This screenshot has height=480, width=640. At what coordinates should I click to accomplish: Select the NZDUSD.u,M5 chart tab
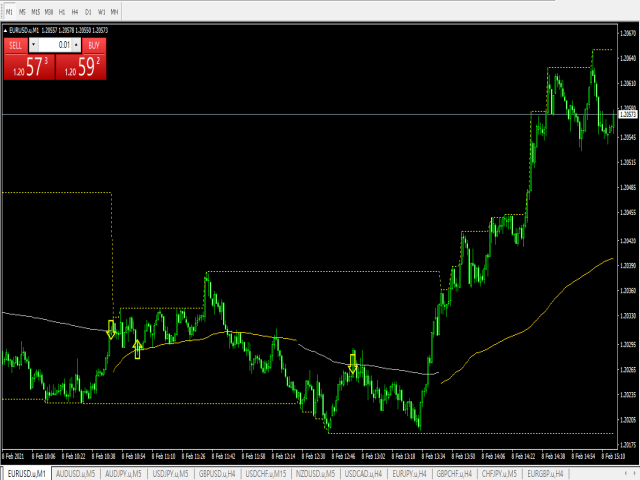(315, 473)
